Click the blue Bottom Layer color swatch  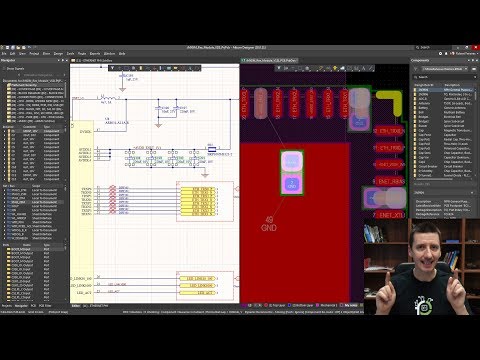click(289, 305)
